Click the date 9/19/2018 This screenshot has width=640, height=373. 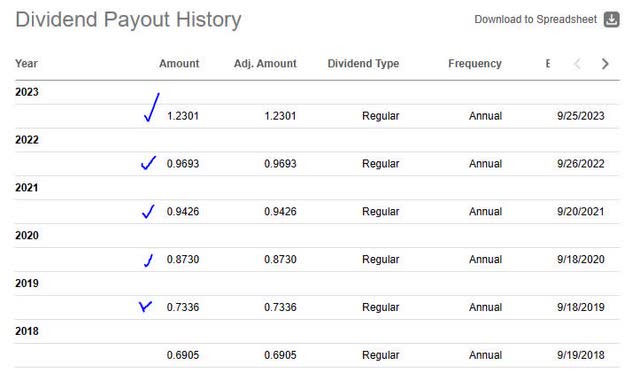coord(581,355)
